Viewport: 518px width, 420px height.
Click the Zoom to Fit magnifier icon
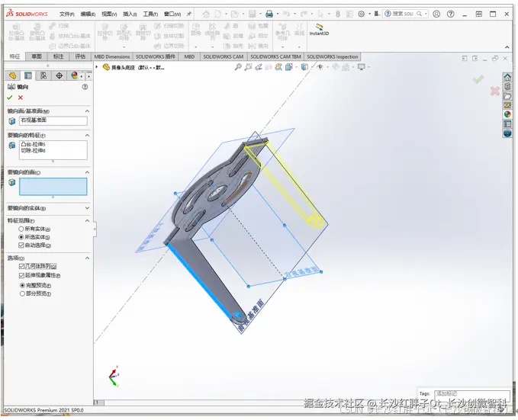point(238,67)
